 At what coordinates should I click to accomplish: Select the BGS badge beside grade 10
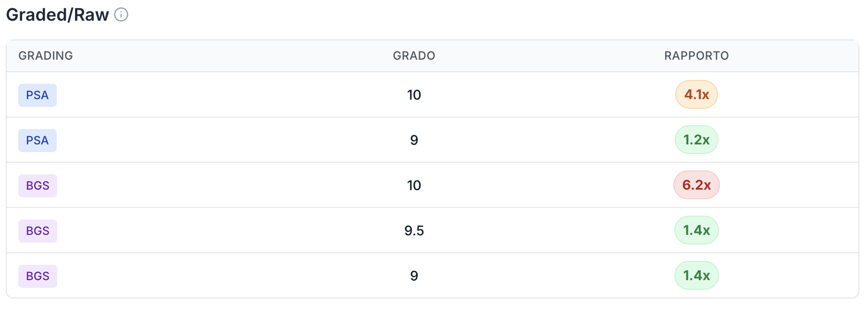(37, 185)
